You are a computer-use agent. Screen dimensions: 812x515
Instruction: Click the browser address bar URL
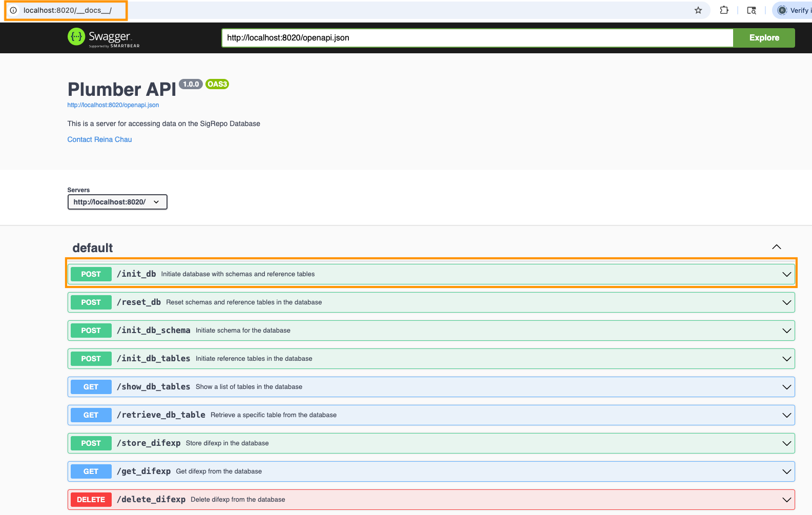tap(68, 10)
